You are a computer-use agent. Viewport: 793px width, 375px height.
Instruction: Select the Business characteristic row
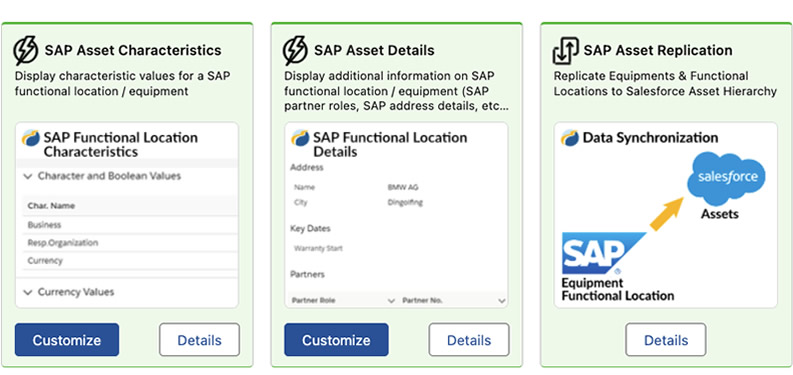[x=130, y=225]
